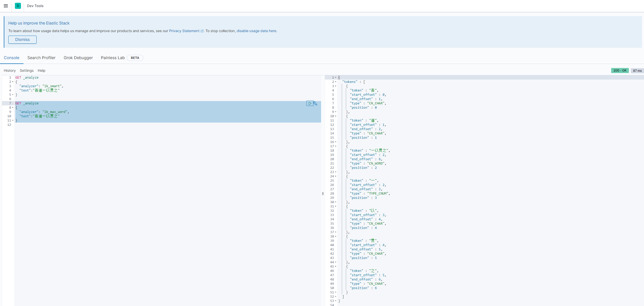Collapse response root fold at output line 1
The height and width of the screenshot is (306, 644).
pyautogui.click(x=336, y=78)
